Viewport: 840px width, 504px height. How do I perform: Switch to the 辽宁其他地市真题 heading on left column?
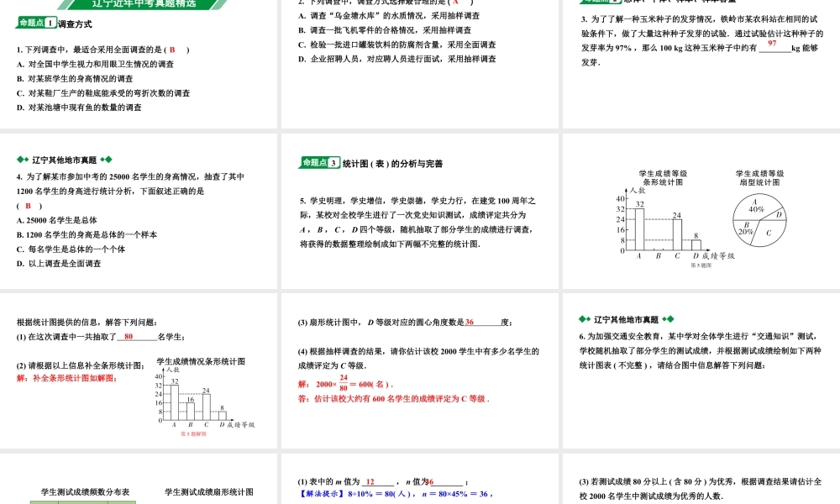pos(65,158)
